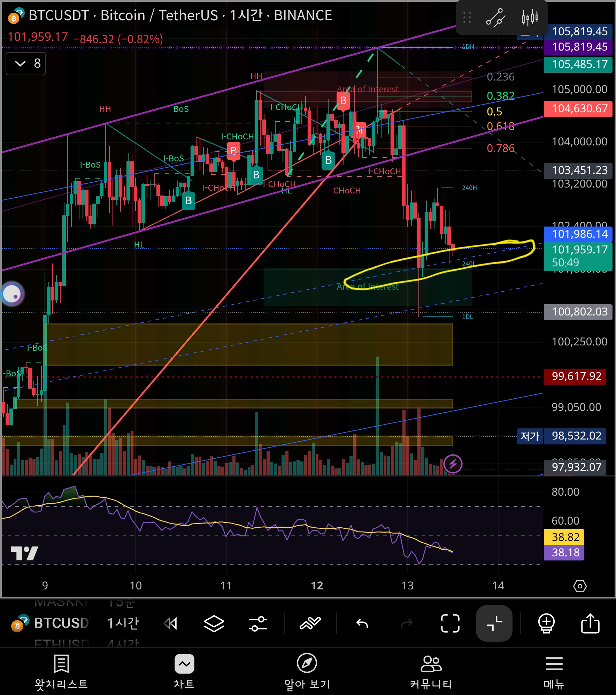
Task: Tap the BoS label near date 10
Action: pos(181,109)
